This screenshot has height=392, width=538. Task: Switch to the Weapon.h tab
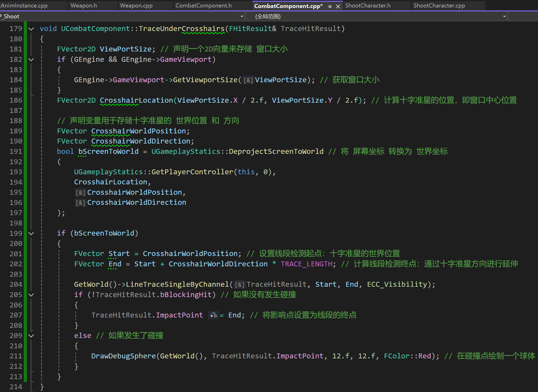(x=84, y=6)
